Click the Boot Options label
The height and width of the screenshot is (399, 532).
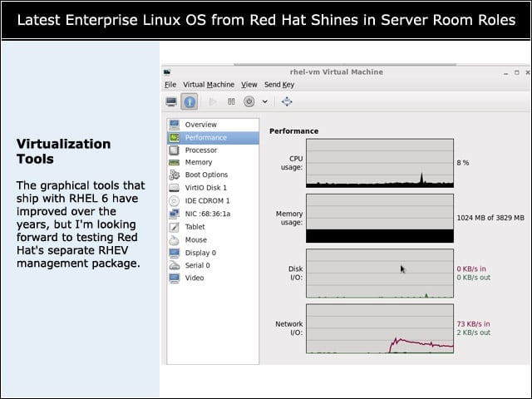coord(206,175)
